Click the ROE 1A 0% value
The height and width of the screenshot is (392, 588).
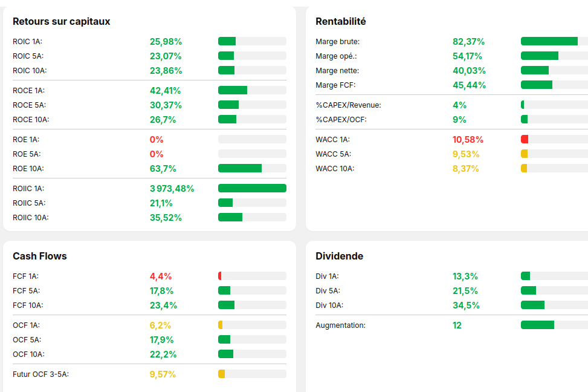(157, 140)
